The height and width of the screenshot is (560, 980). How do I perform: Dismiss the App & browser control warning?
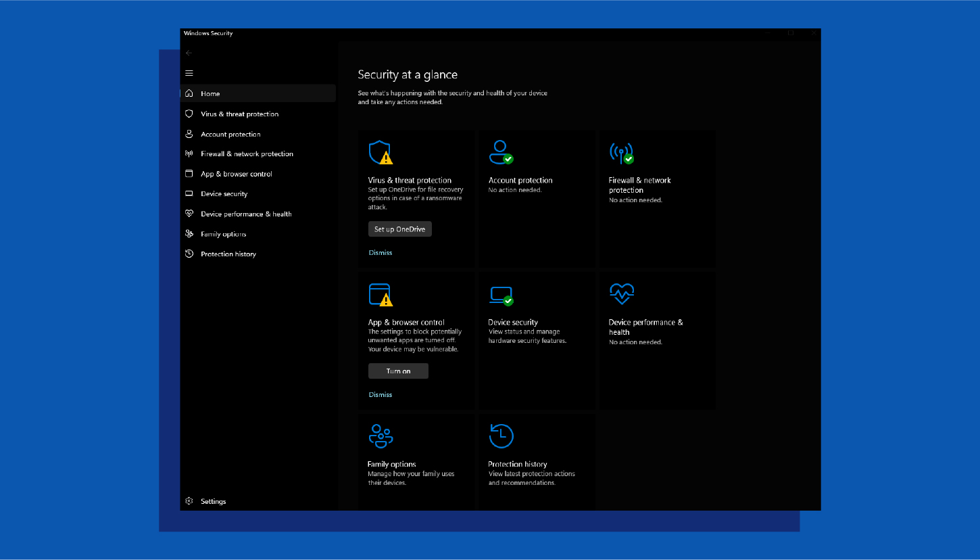click(381, 394)
